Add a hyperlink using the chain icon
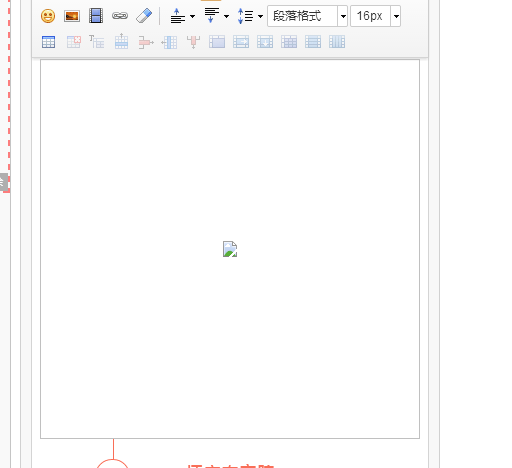Screen dimensions: 512x468 click(120, 16)
